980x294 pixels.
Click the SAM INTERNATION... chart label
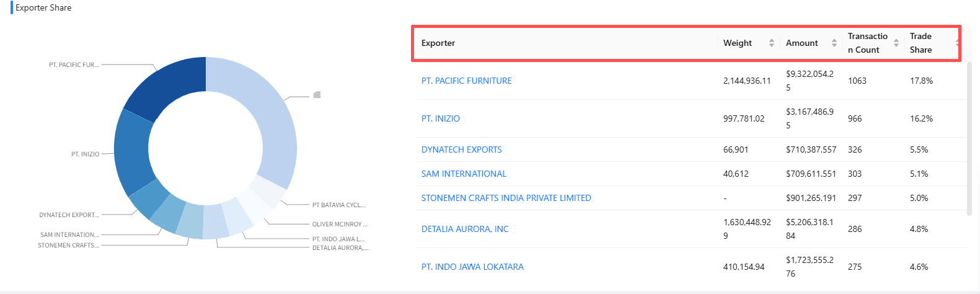pyautogui.click(x=69, y=234)
